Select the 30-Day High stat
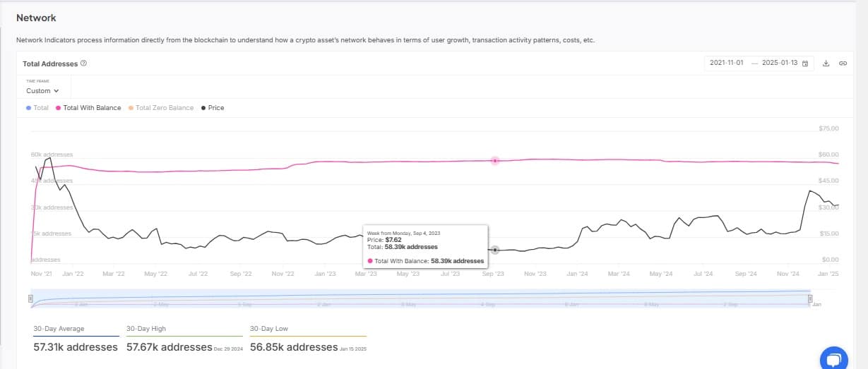The width and height of the screenshot is (868, 369). pyautogui.click(x=169, y=339)
